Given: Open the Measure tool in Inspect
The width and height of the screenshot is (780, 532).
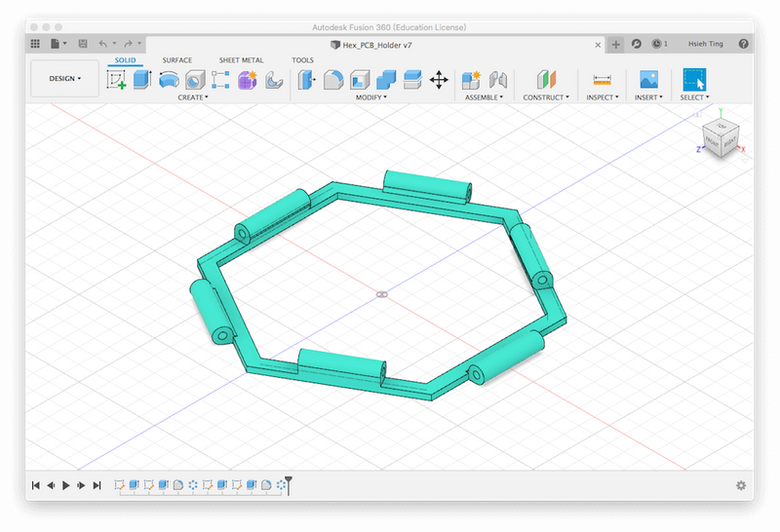Looking at the screenshot, I should [602, 80].
